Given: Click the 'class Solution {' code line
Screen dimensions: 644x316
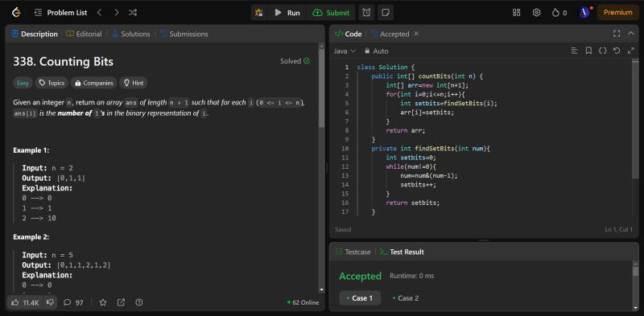Looking at the screenshot, I should click(x=386, y=68).
